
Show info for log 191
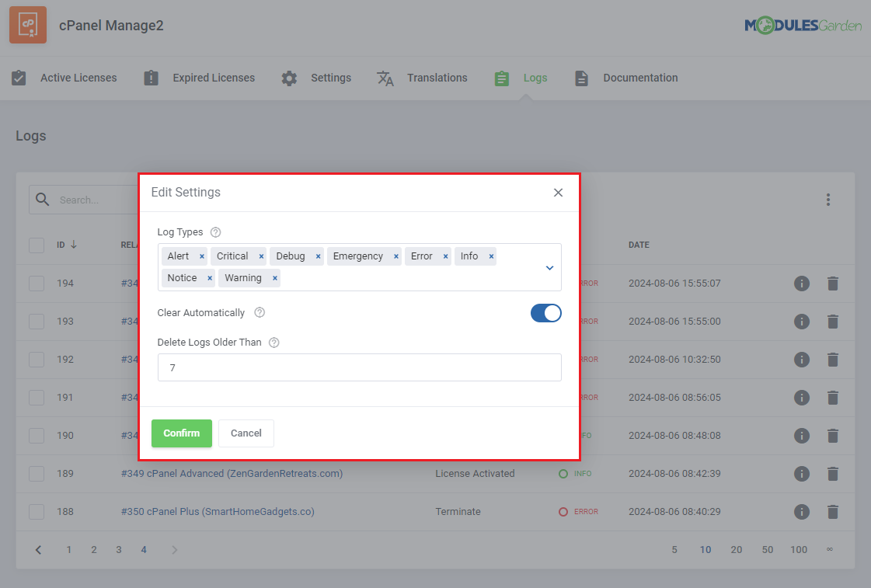(x=802, y=398)
